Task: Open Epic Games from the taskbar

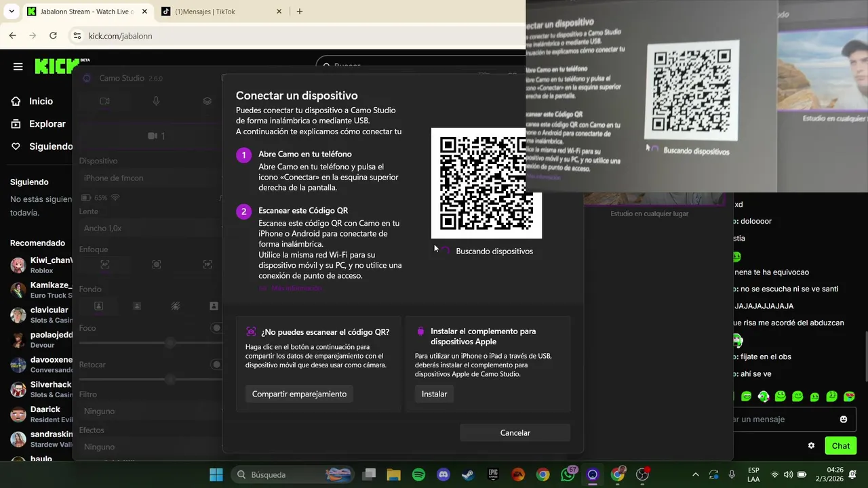Action: [493, 474]
